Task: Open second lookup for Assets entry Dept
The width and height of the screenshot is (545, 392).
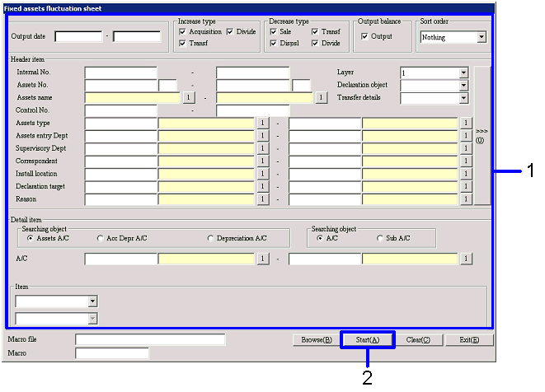Action: point(466,136)
